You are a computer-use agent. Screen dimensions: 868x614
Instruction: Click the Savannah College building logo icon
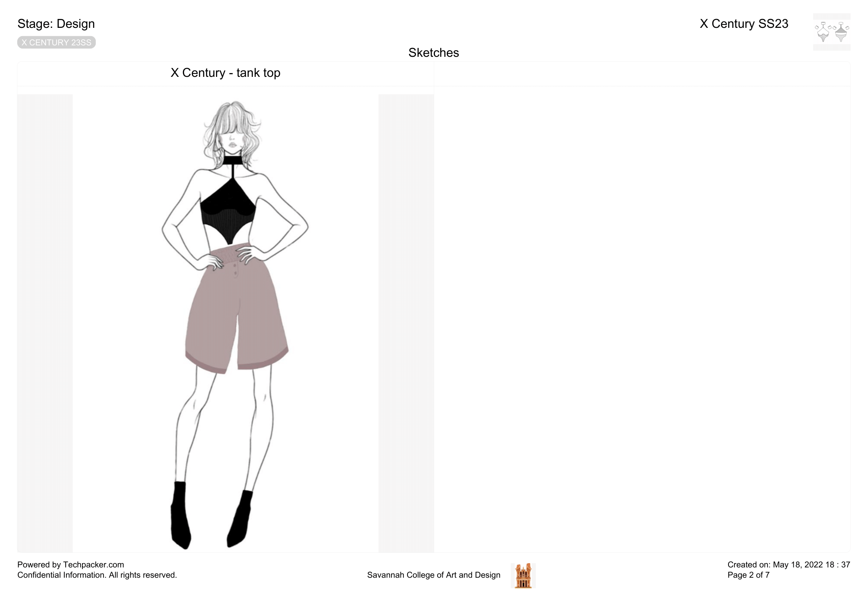tap(523, 575)
